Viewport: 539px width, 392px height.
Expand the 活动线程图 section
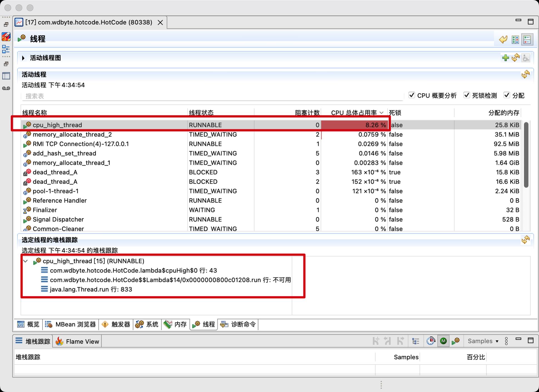pyautogui.click(x=23, y=58)
